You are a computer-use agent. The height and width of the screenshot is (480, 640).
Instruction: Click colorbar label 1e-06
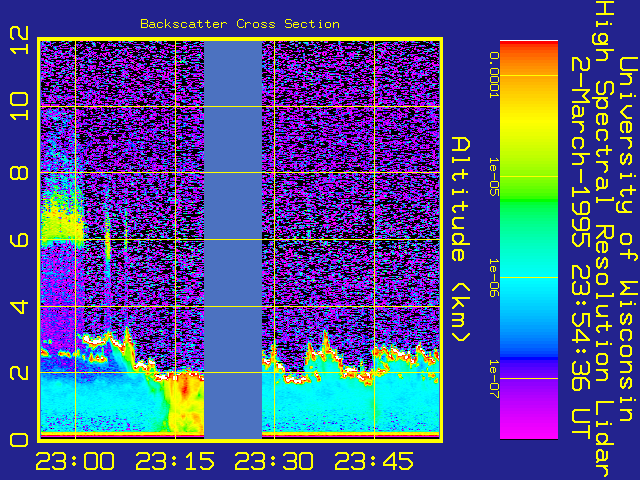494,278
